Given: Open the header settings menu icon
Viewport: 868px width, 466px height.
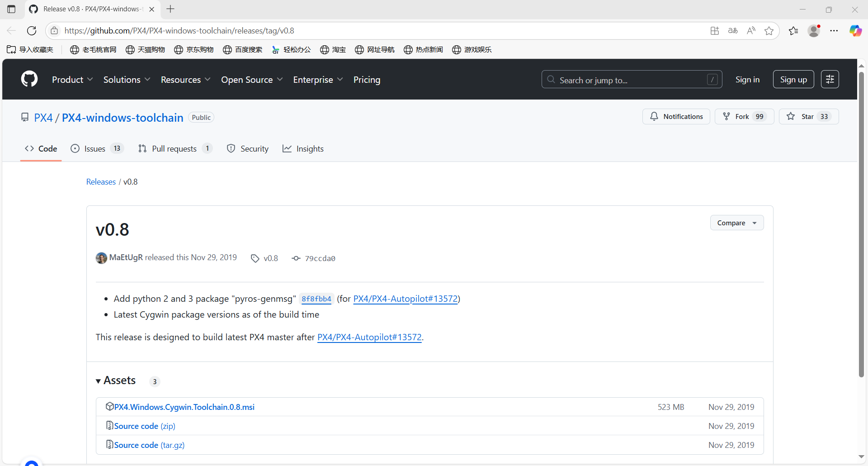Looking at the screenshot, I should 830,79.
